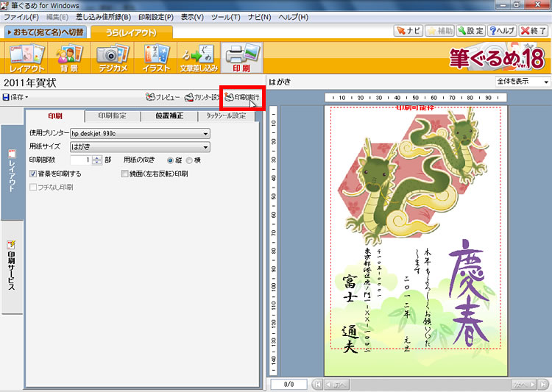Open the ツール(T) menu
The image size is (552, 392).
point(226,17)
